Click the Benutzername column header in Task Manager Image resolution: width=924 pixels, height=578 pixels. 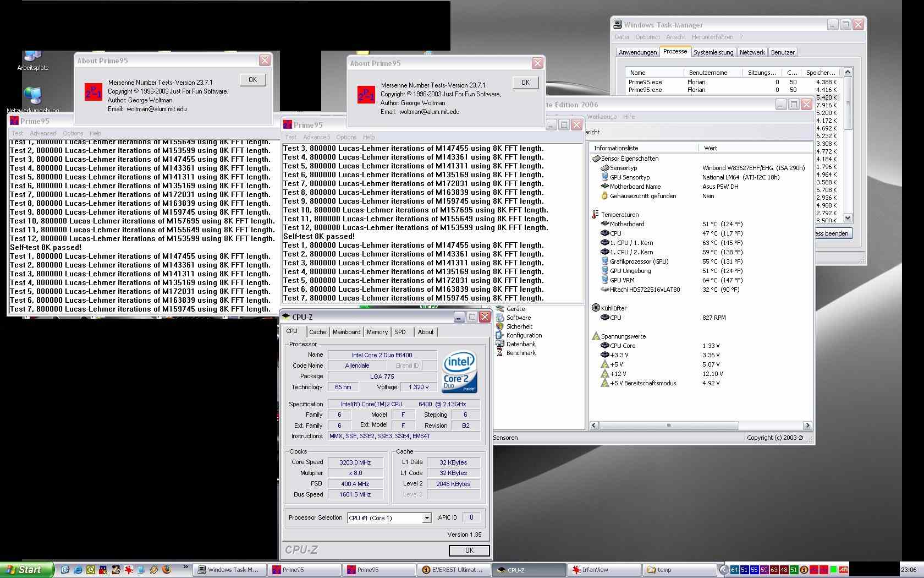(713, 73)
